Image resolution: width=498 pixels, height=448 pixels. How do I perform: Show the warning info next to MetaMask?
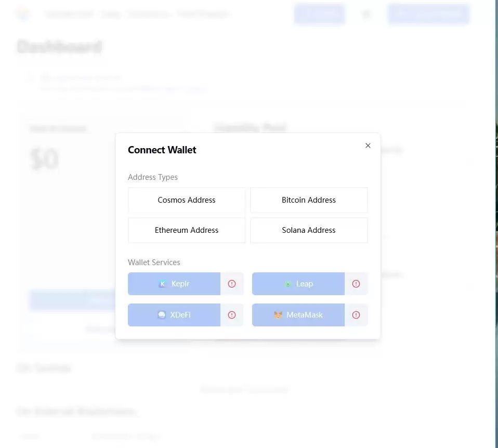click(356, 315)
